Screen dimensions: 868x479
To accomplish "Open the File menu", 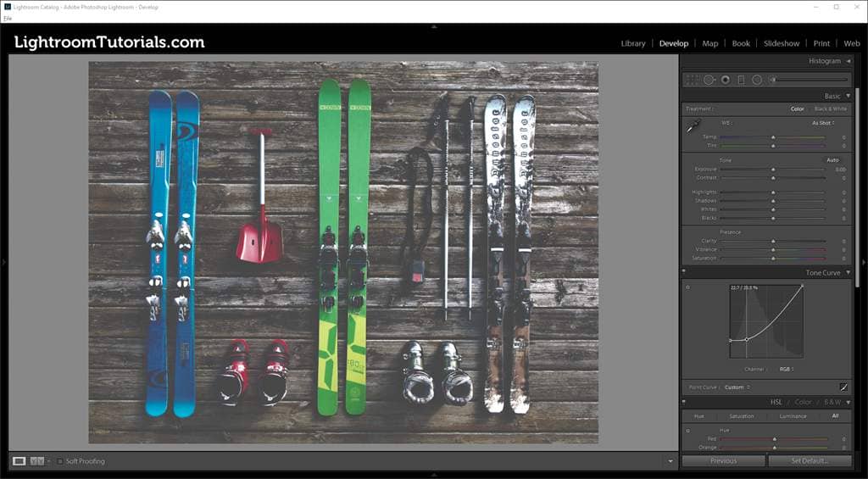I will pos(8,18).
